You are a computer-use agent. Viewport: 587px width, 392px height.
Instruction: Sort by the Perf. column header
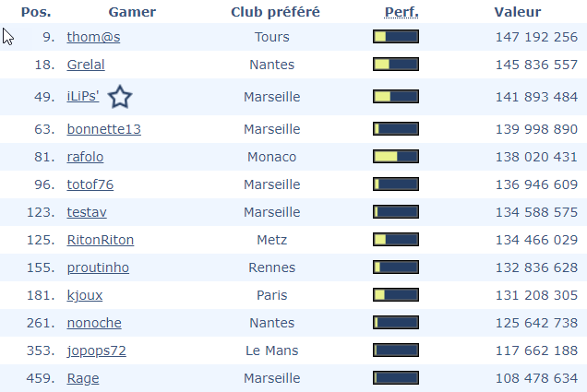click(x=401, y=12)
